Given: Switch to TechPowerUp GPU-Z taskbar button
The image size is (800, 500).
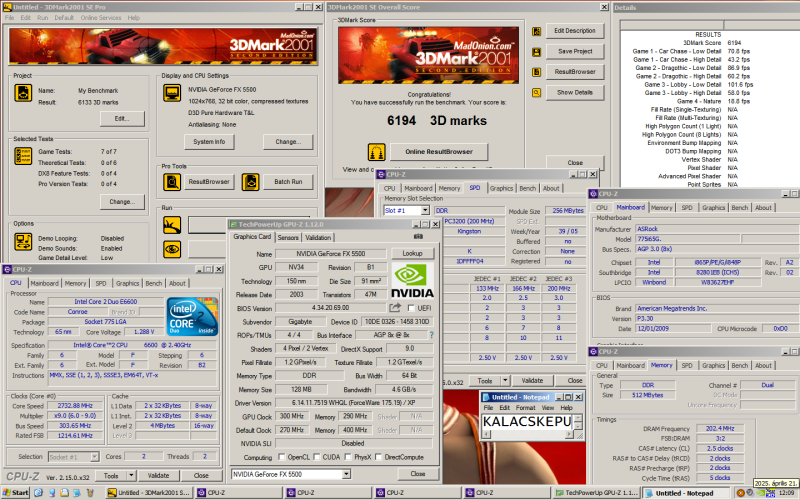Looking at the screenshot, I should (x=596, y=493).
